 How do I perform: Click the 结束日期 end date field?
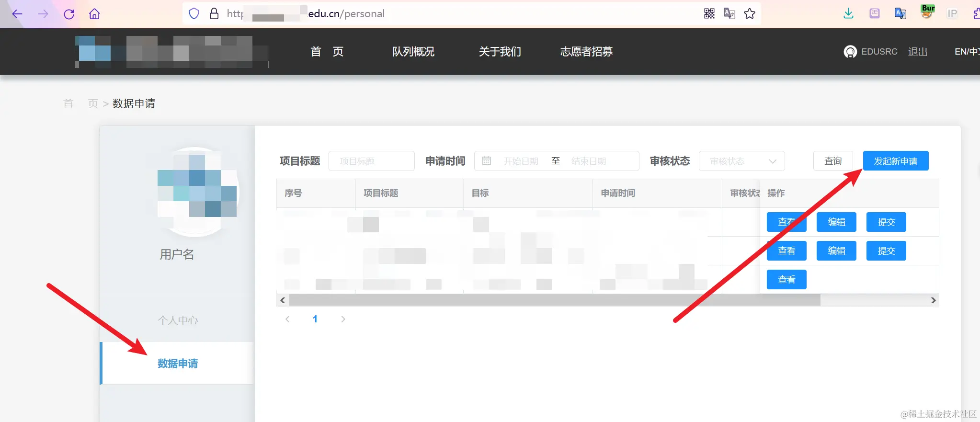point(589,161)
